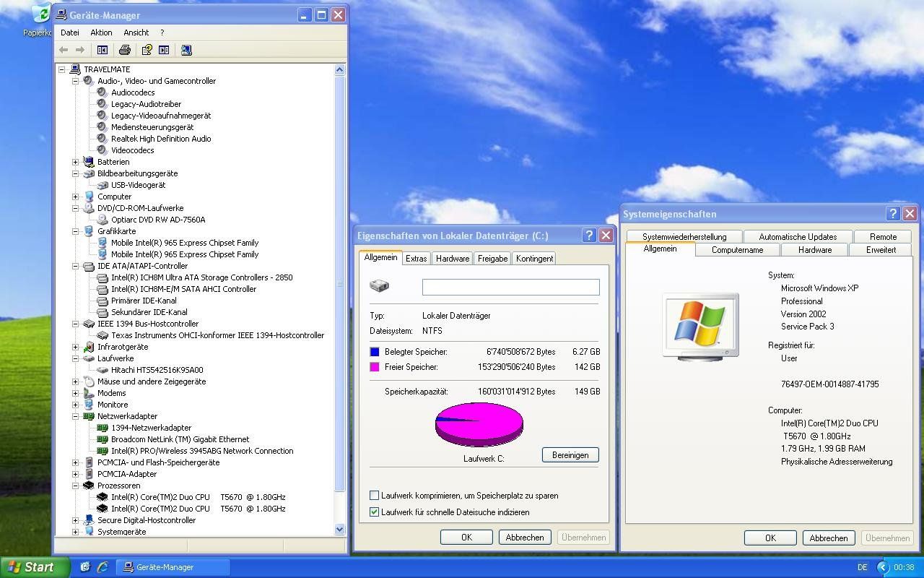Image resolution: width=924 pixels, height=578 pixels.
Task: Open the Automatische Updates tab
Action: 798,237
